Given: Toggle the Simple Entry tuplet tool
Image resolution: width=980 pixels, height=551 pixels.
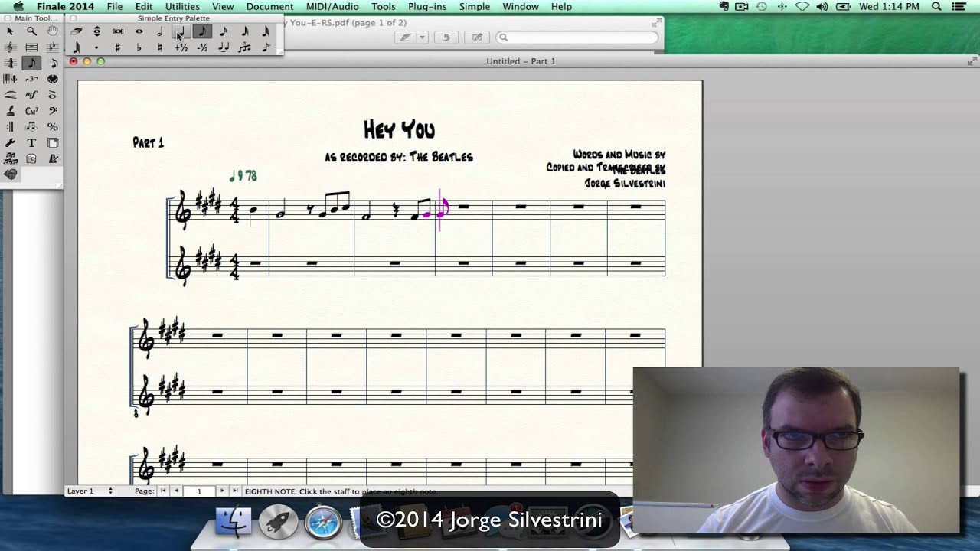Looking at the screenshot, I should pyautogui.click(x=244, y=47).
